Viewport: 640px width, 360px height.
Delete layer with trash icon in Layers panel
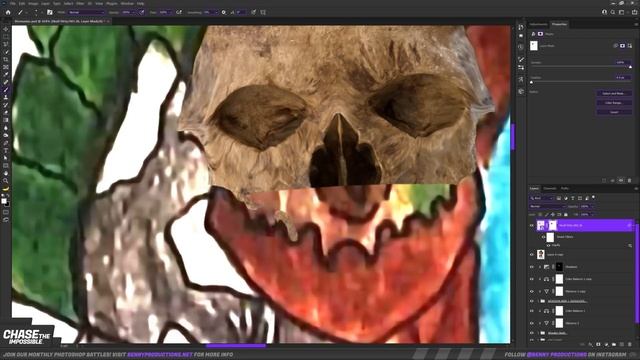tap(629, 344)
